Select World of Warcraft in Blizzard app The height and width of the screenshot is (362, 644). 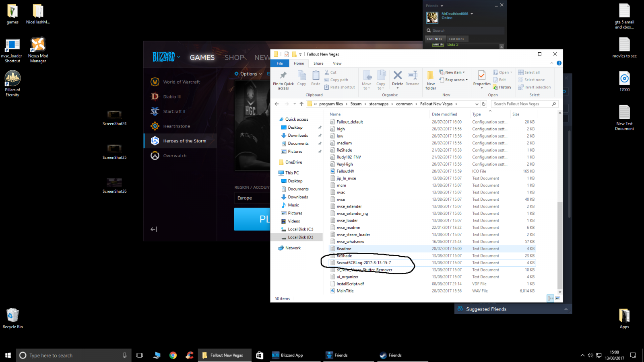pos(180,82)
